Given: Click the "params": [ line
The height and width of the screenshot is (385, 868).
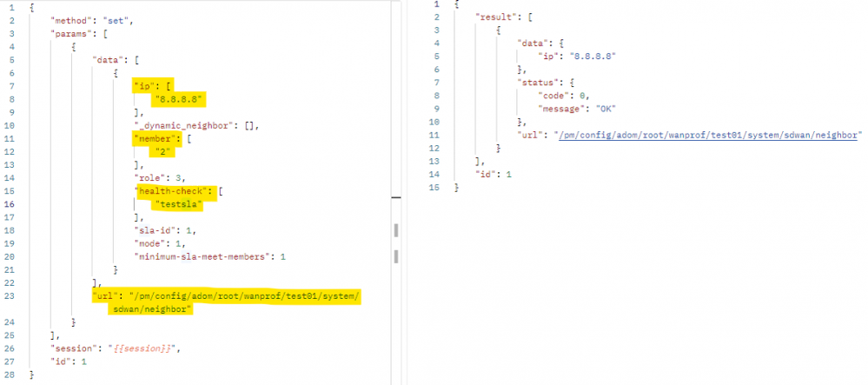Looking at the screenshot, I should (x=78, y=35).
